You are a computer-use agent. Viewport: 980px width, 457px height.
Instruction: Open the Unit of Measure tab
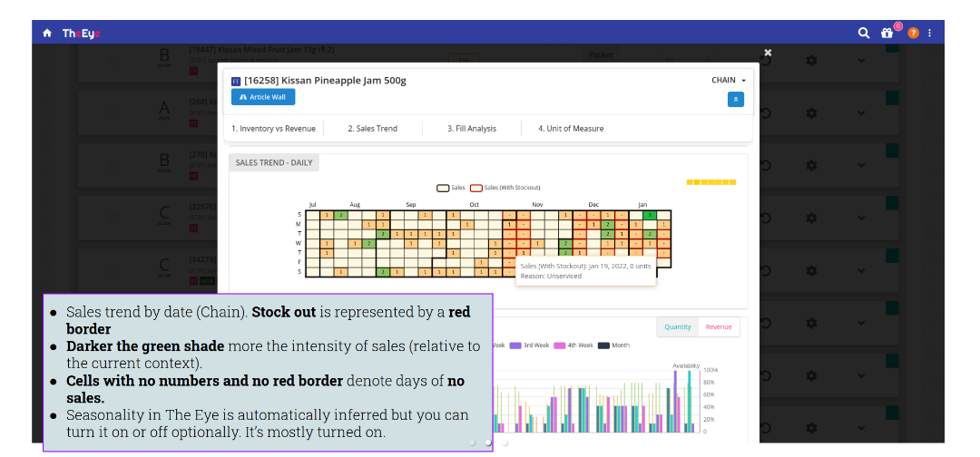571,129
